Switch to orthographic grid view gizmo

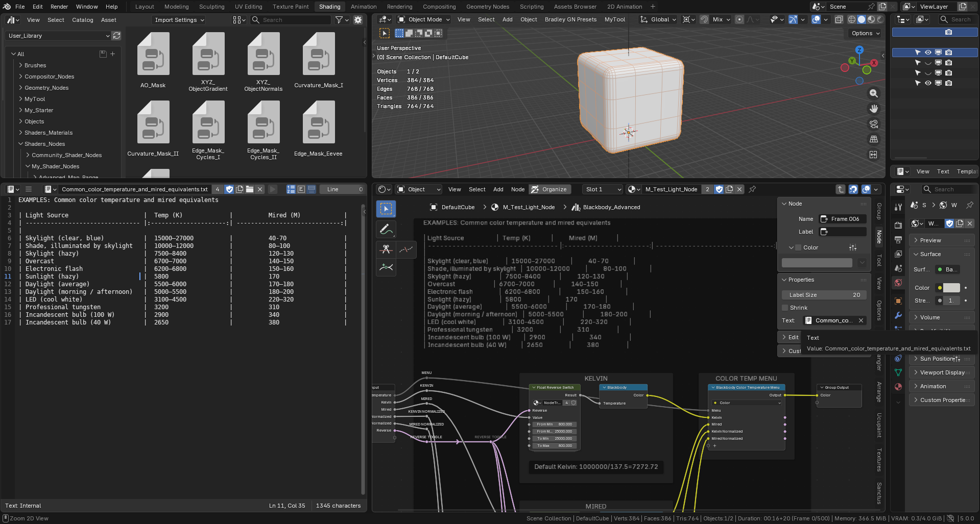[x=874, y=139]
